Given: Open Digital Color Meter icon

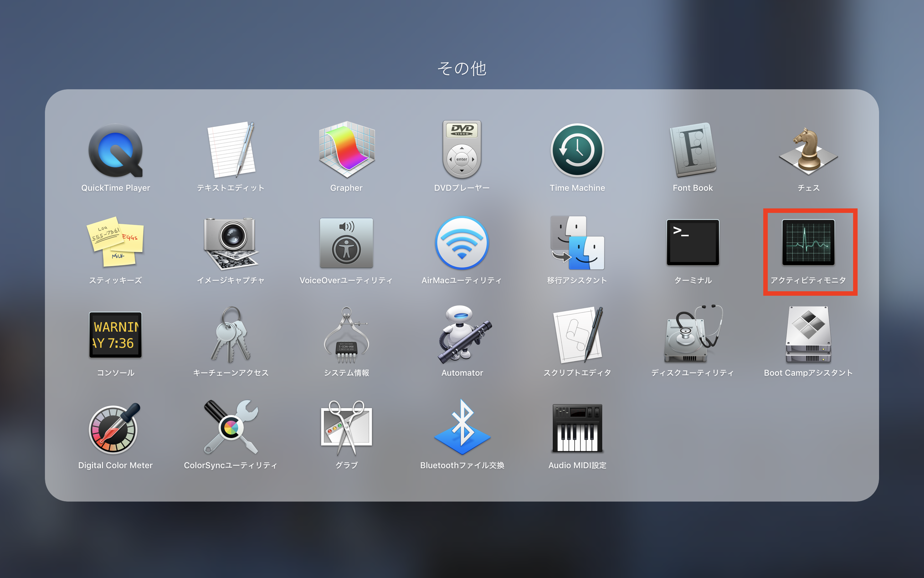Looking at the screenshot, I should 115,428.
